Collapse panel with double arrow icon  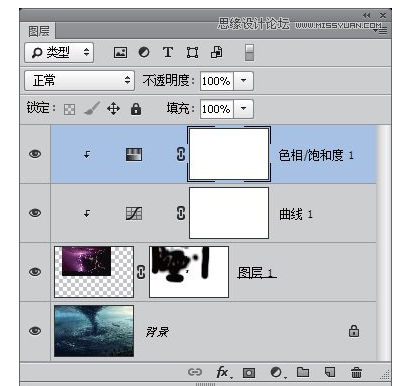click(367, 15)
